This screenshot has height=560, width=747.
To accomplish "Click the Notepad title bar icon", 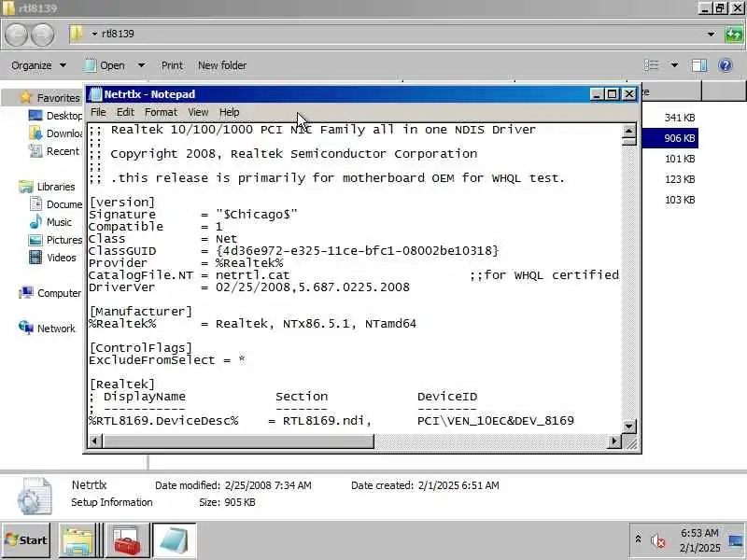I will [96, 94].
